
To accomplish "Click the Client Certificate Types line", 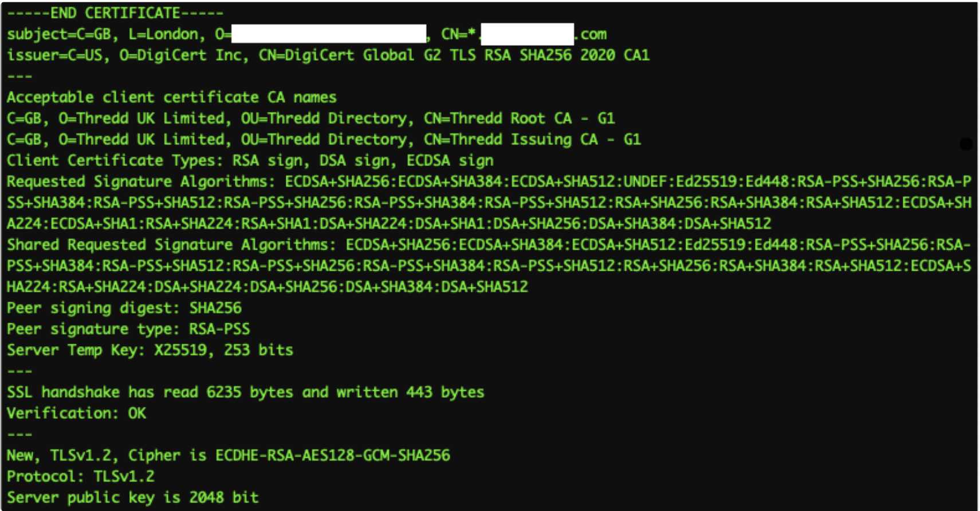I will (250, 161).
